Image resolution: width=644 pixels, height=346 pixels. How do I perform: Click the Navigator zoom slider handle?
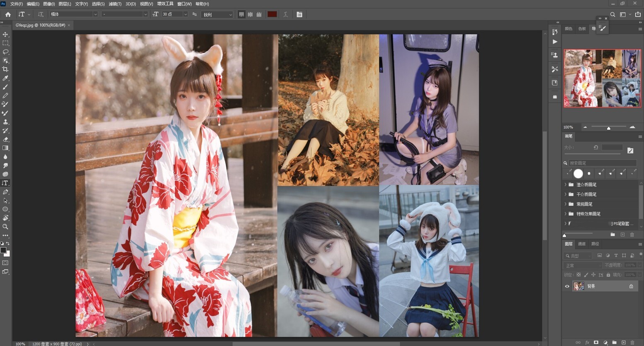(x=609, y=128)
